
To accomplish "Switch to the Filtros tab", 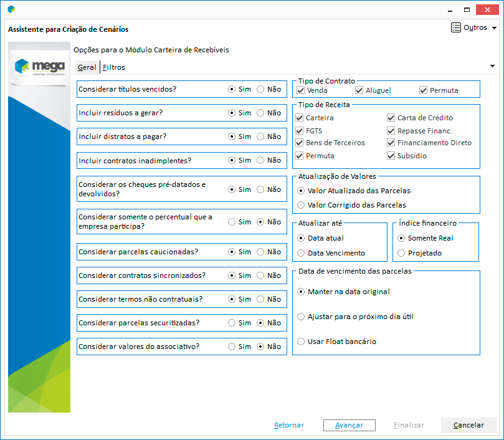I will 114,67.
